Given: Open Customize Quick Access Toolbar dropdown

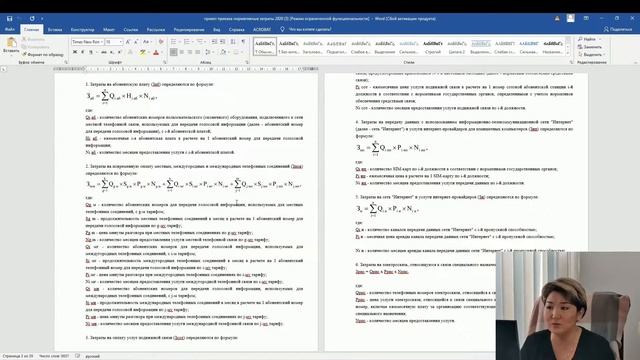Looking at the screenshot, I should click(x=42, y=18).
